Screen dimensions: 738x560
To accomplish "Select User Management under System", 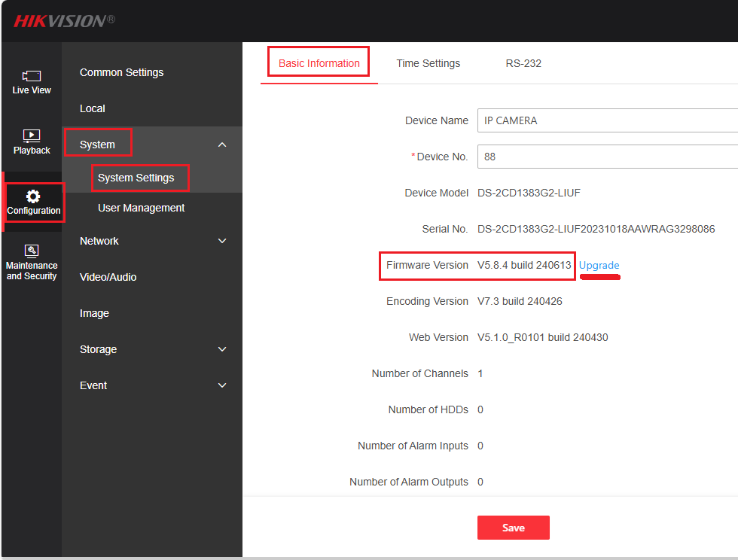I will [141, 208].
